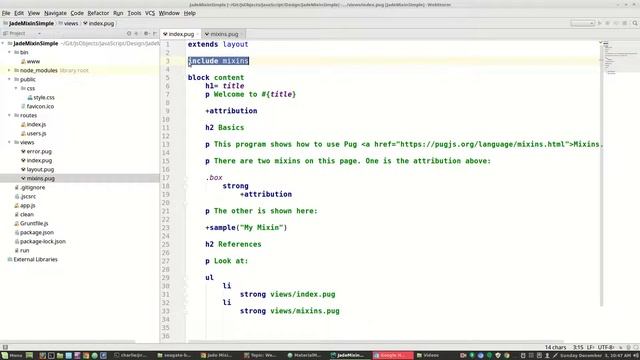Viewport: 640px width, 360px height.
Task: Select routes/index.js in the tree
Action: [33, 124]
